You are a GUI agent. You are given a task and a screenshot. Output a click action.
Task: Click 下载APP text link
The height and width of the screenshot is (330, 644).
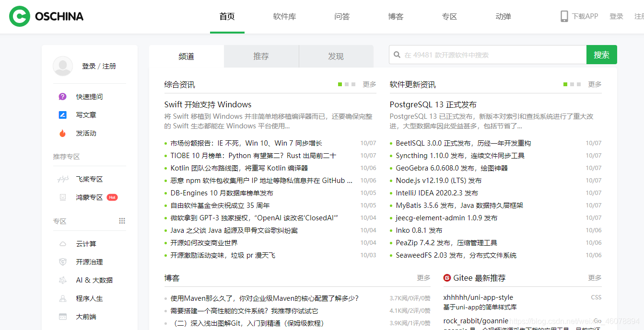tap(585, 16)
